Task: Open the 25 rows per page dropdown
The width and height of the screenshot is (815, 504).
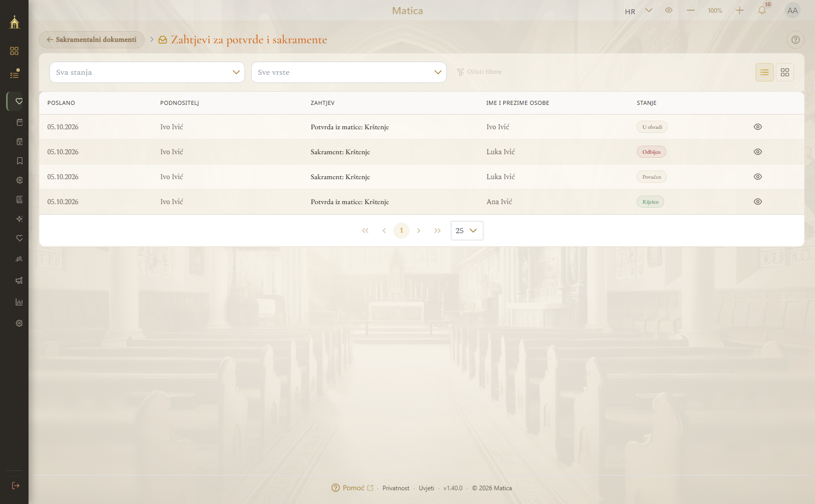Action: (x=467, y=231)
